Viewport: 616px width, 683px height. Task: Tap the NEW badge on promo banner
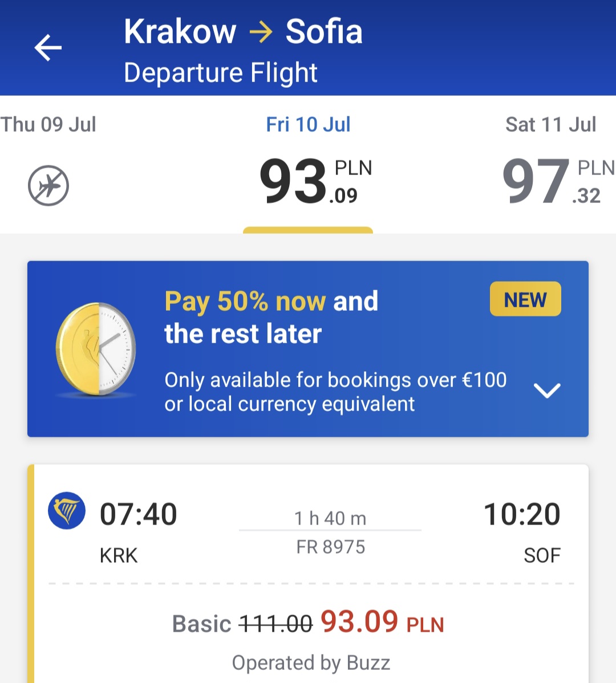525,299
